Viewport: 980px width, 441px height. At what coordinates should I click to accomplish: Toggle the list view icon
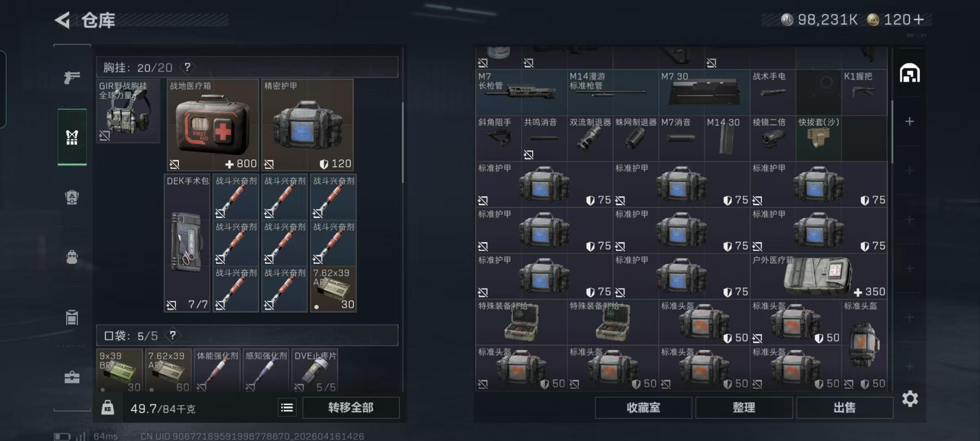(287, 408)
